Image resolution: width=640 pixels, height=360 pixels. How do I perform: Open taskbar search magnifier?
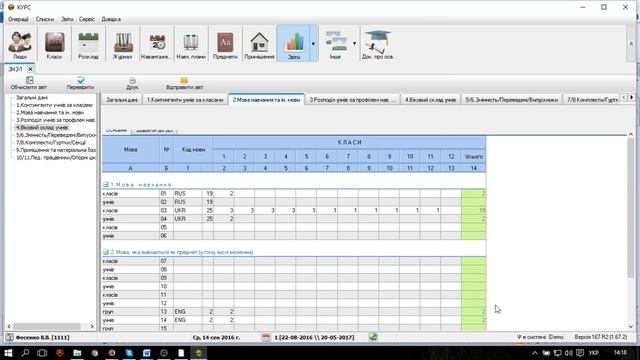(25, 353)
